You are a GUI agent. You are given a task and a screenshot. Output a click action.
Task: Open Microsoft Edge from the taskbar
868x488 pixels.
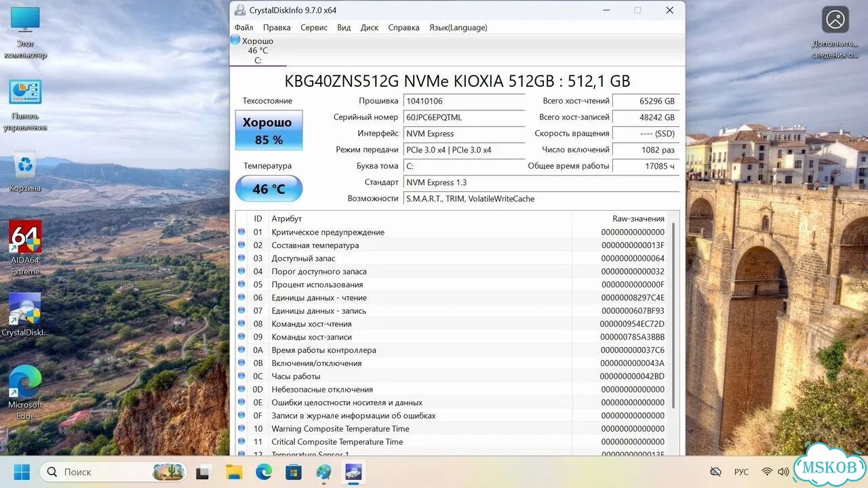pyautogui.click(x=264, y=472)
